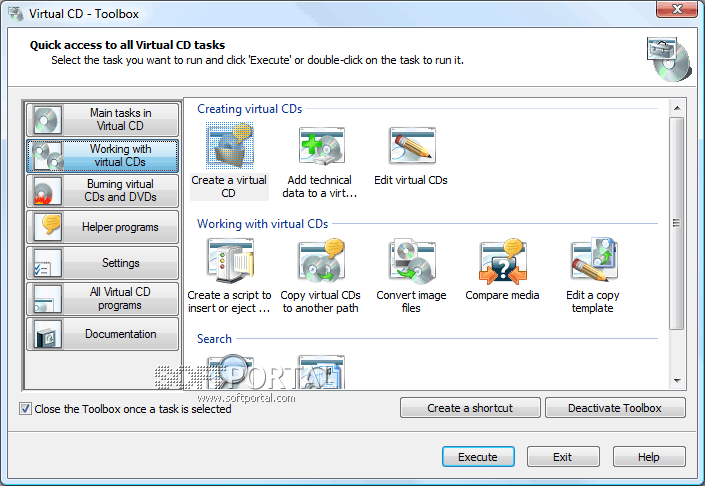Viewport: 705px width, 486px height.
Task: Switch to Burning virtual CDs and DVDs
Action: click(x=103, y=191)
